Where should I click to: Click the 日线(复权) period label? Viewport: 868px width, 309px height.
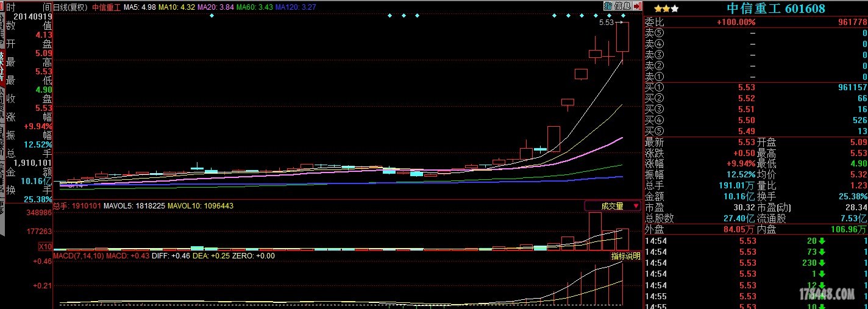click(71, 7)
